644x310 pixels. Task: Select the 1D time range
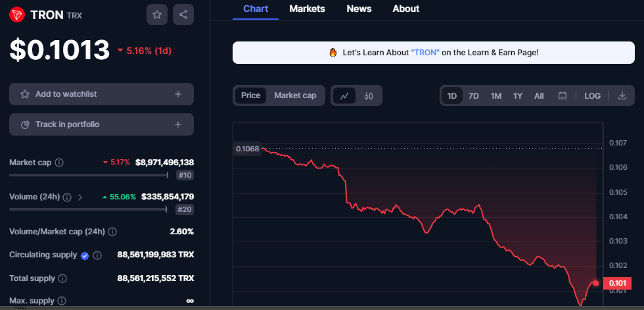452,96
